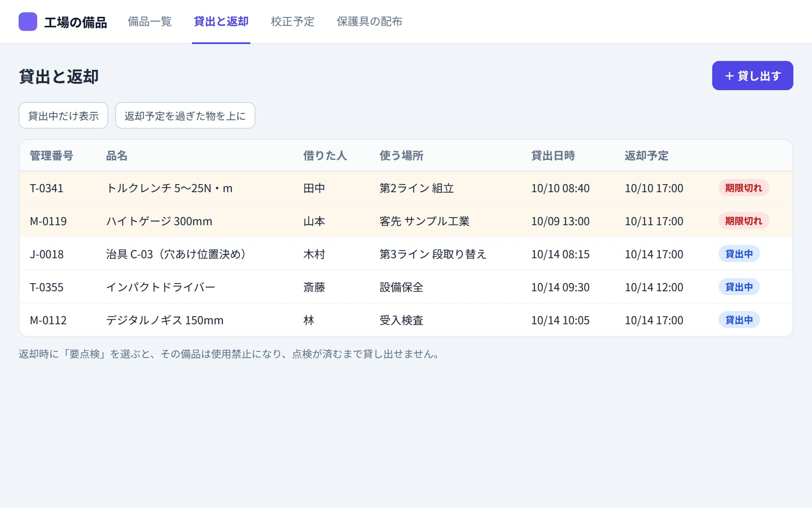
Task: Click the 期限切れ badge for M-0119
Action: tap(743, 221)
